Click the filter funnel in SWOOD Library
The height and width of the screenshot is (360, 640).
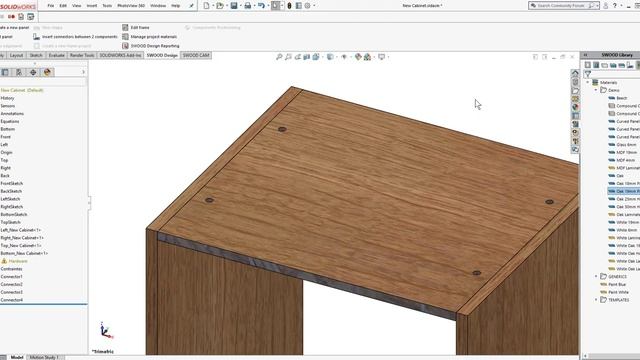click(588, 74)
